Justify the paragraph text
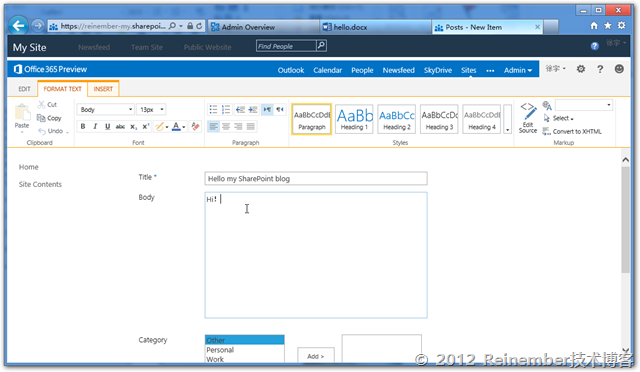This screenshot has width=640, height=372. tap(251, 127)
